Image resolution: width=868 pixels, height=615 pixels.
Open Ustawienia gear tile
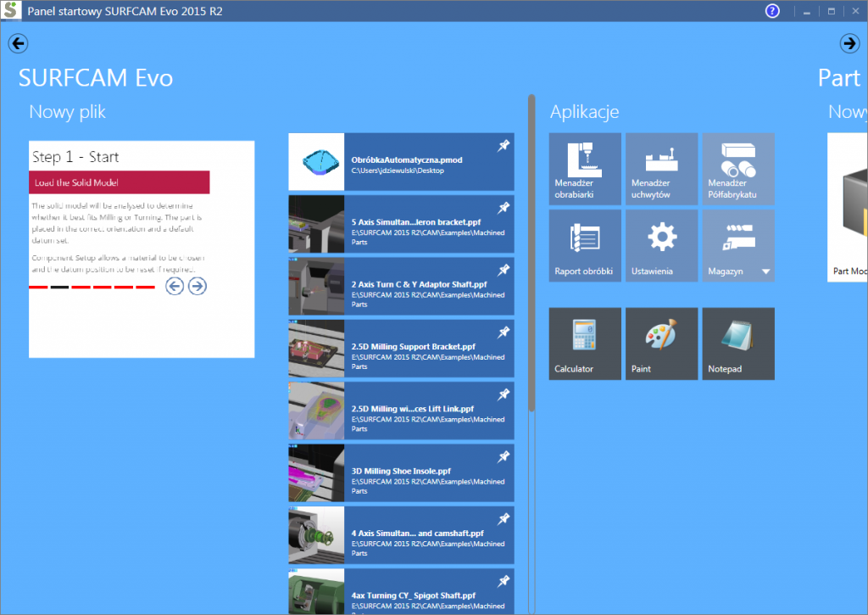(661, 245)
